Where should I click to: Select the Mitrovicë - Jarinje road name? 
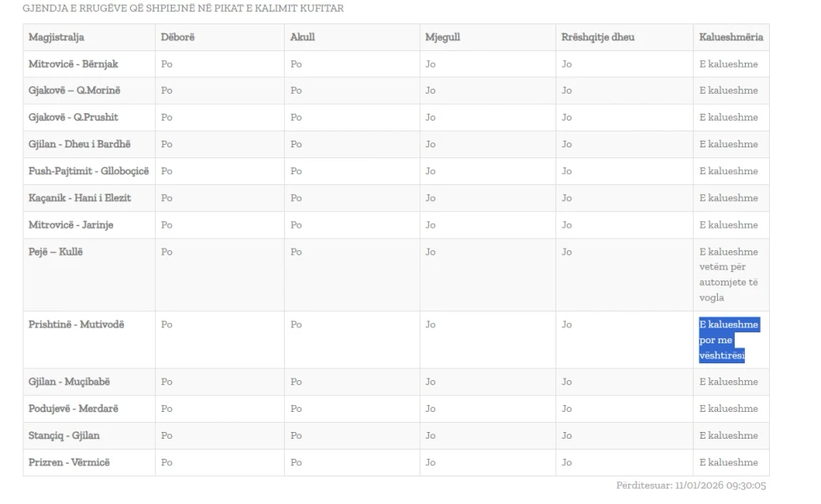70,224
